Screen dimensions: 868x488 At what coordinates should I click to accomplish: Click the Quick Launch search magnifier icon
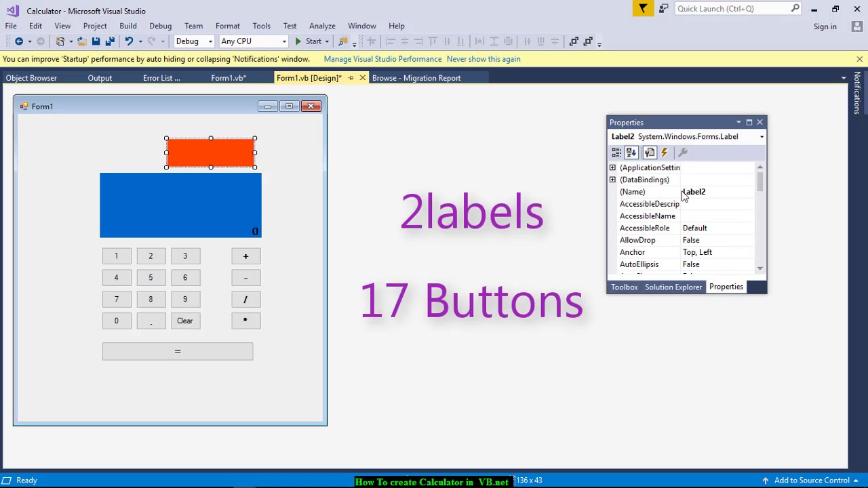[x=795, y=8]
